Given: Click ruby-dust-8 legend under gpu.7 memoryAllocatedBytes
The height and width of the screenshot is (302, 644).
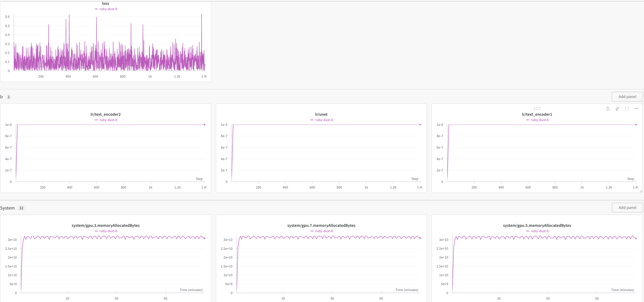Looking at the screenshot, I should coord(324,231).
